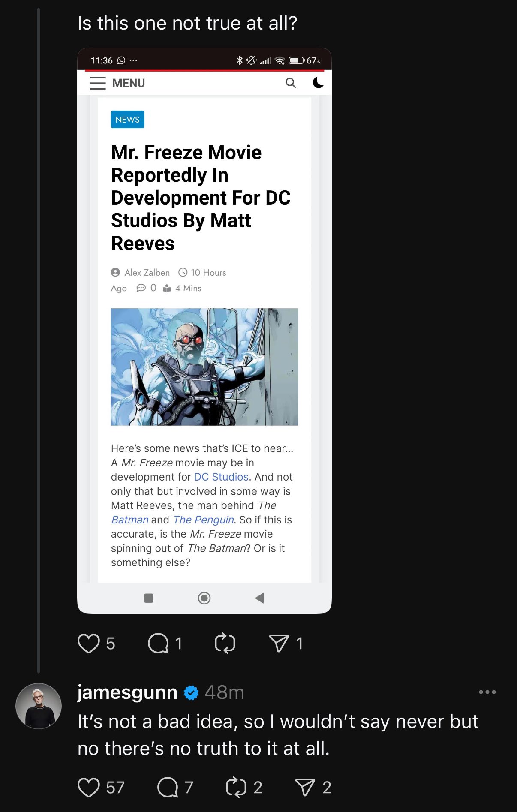Follow The Penguin hyperlink in article text

[x=204, y=520]
